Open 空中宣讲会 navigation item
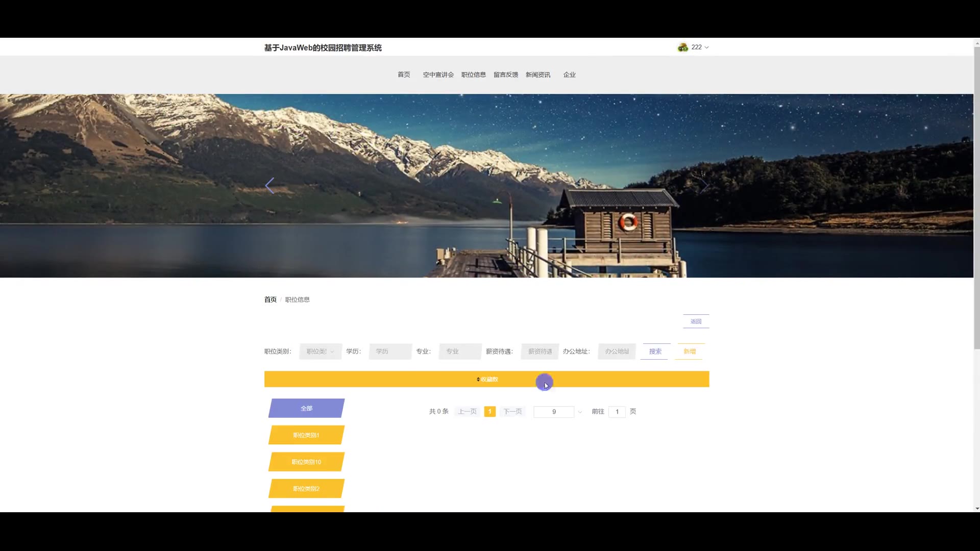980x551 pixels. pos(438,75)
